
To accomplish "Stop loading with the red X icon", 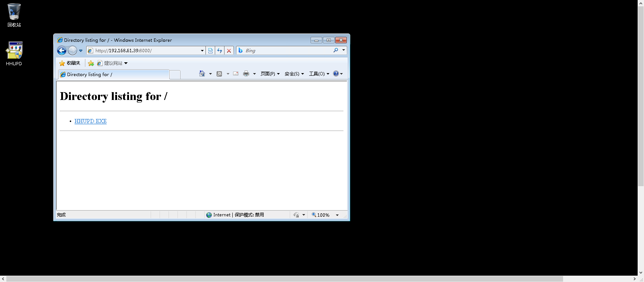I will click(229, 50).
